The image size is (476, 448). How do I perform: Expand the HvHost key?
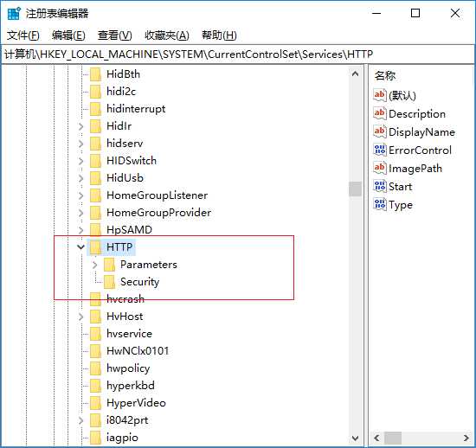pyautogui.click(x=81, y=317)
